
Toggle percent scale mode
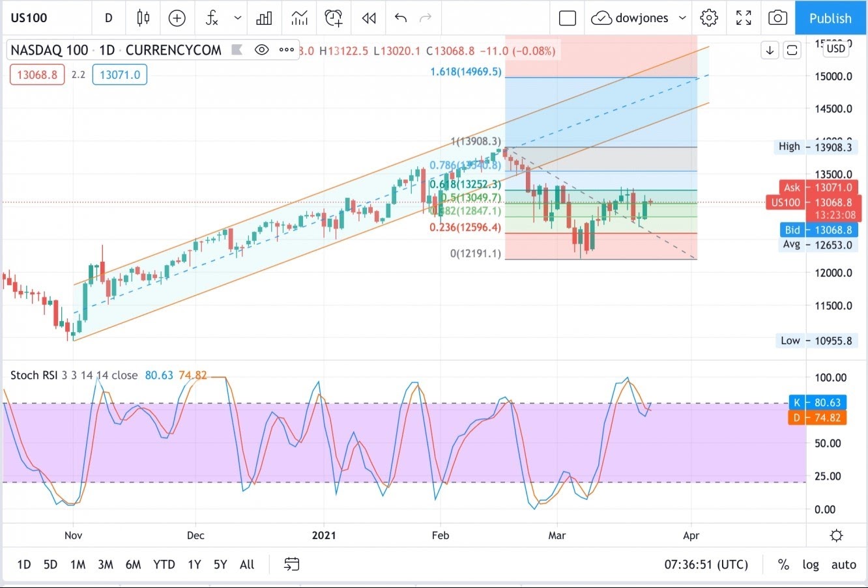click(783, 565)
